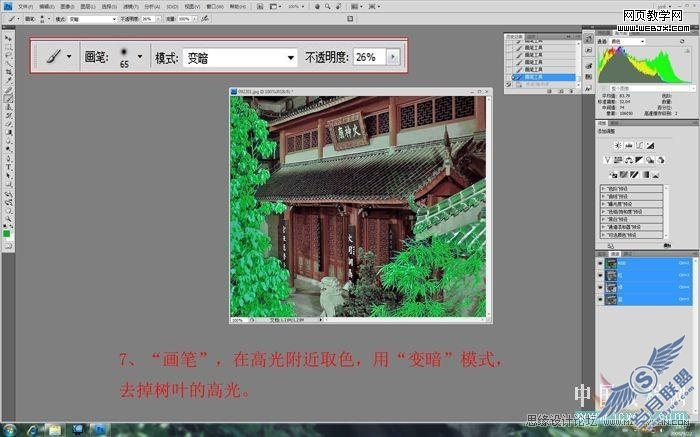Select the Crop tool

pyautogui.click(x=8, y=73)
